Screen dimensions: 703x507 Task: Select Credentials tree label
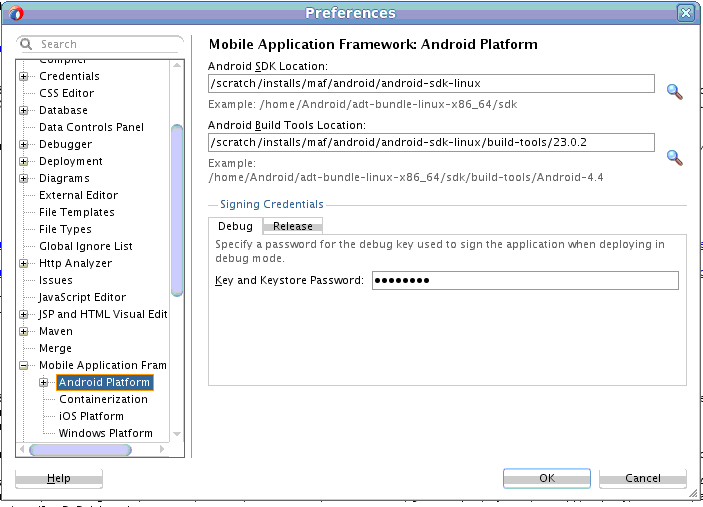69,76
